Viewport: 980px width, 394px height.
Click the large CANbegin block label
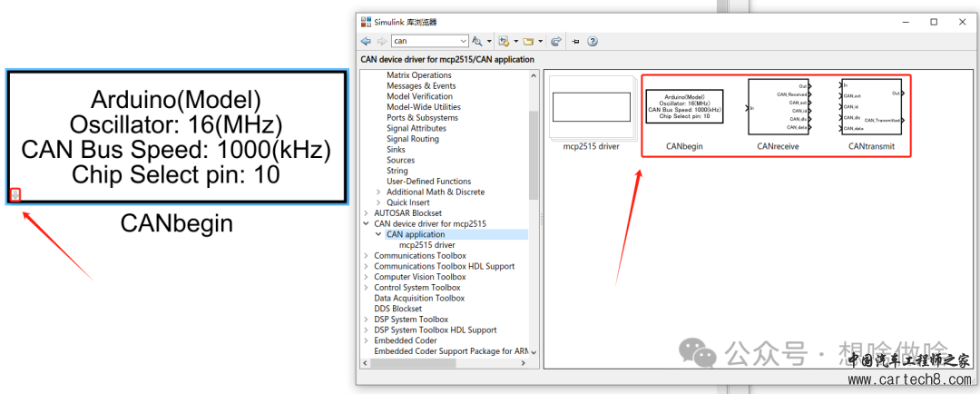click(x=177, y=223)
